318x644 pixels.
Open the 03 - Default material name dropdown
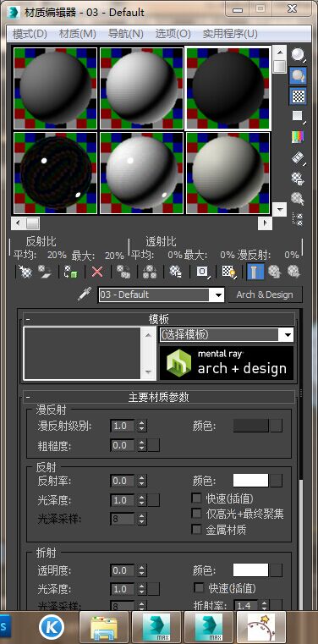pyautogui.click(x=218, y=294)
